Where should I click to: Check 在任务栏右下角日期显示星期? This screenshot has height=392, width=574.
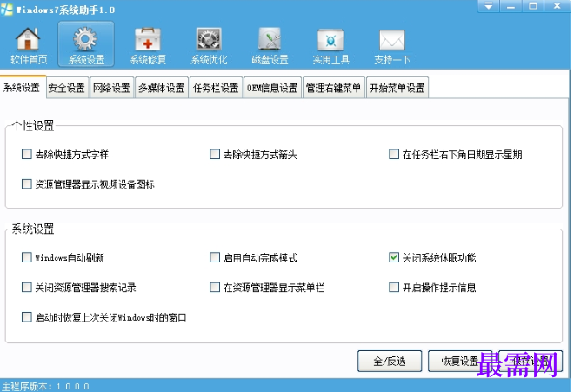pos(394,154)
